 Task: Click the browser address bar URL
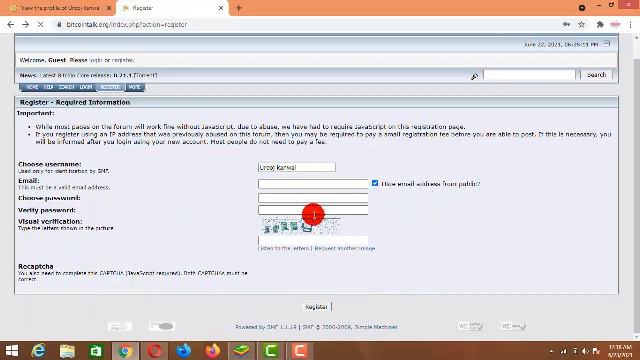pos(127,24)
